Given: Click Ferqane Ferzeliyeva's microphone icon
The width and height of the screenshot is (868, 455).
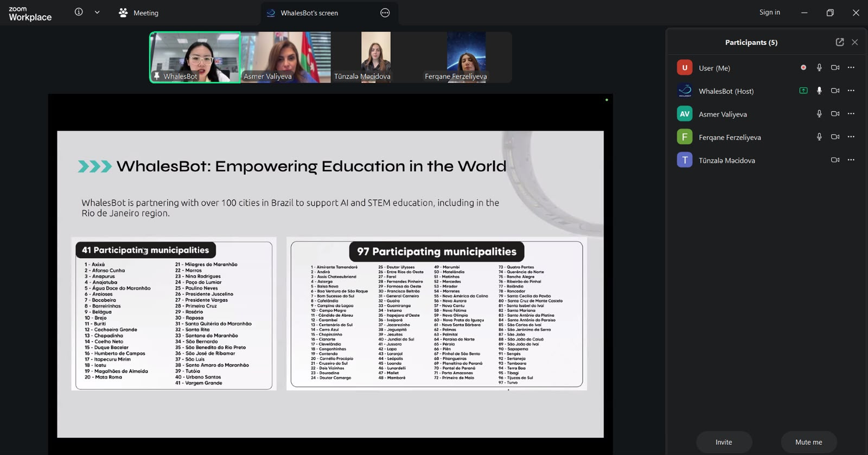Looking at the screenshot, I should 819,137.
